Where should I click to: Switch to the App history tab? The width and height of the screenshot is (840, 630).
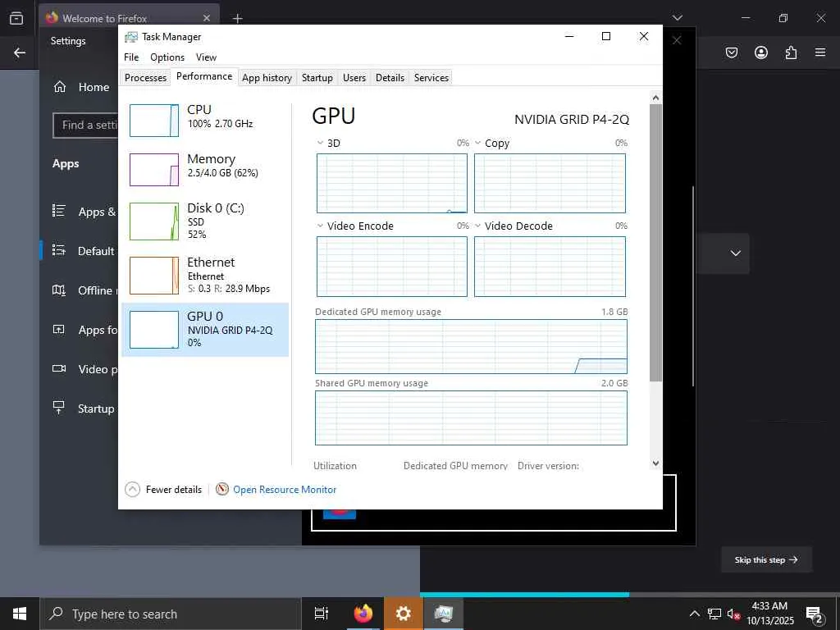tap(267, 78)
